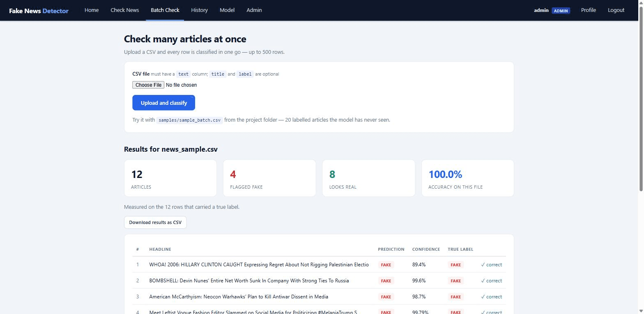The height and width of the screenshot is (314, 644).
Task: Open the Home page
Action: (92, 10)
